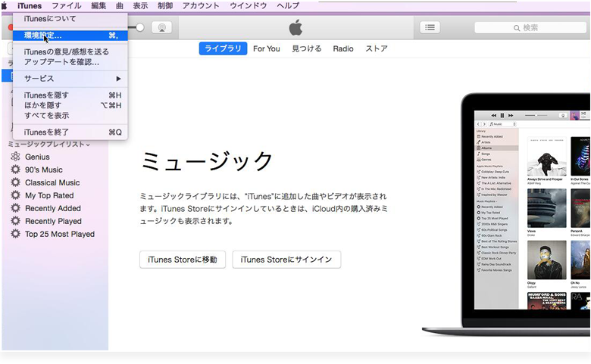Open the 曲 menu
591x364 pixels.
(x=120, y=5)
